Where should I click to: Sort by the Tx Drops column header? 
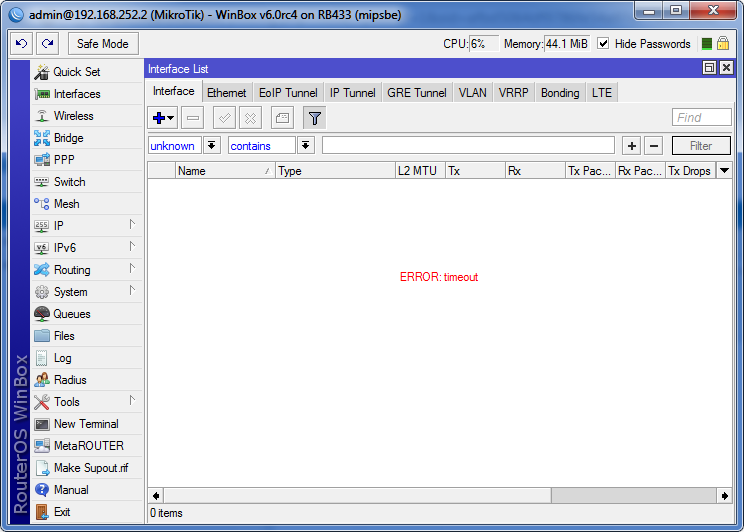click(690, 171)
